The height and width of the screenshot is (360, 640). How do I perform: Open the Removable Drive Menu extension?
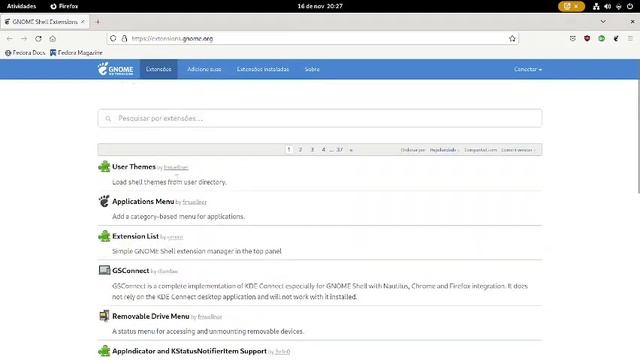[151, 316]
